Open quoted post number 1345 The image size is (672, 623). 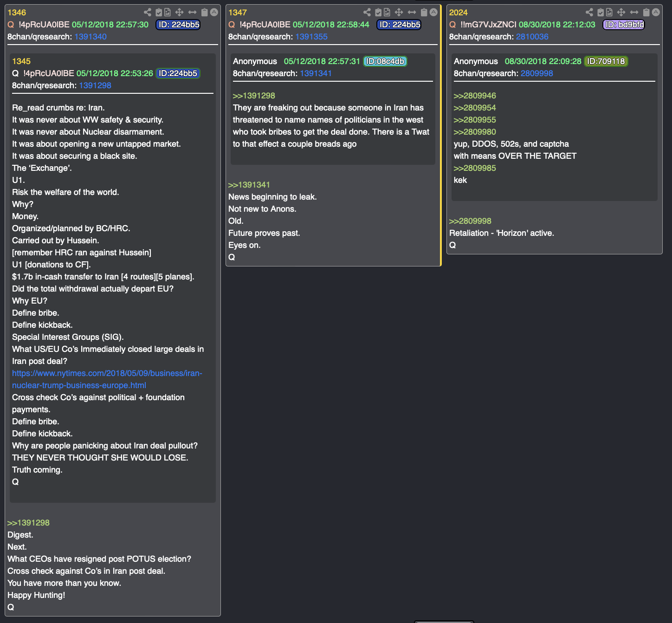[x=21, y=61]
